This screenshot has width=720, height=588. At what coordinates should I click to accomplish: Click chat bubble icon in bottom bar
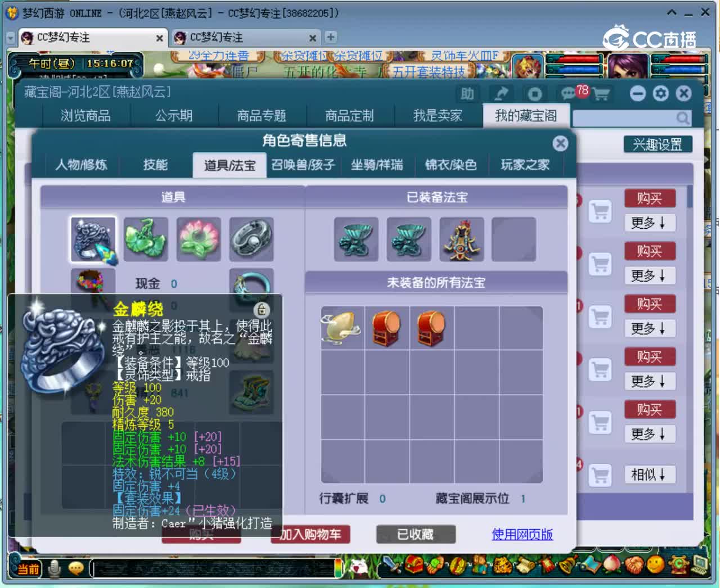(76, 569)
